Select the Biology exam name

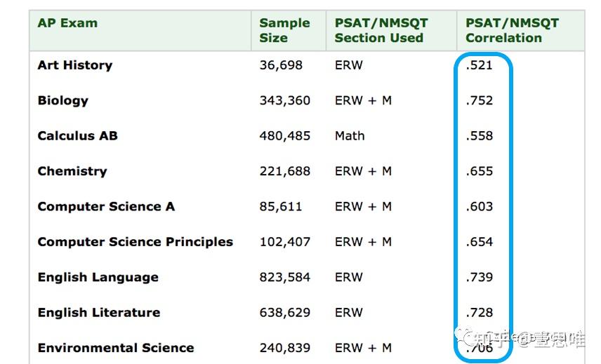(63, 100)
